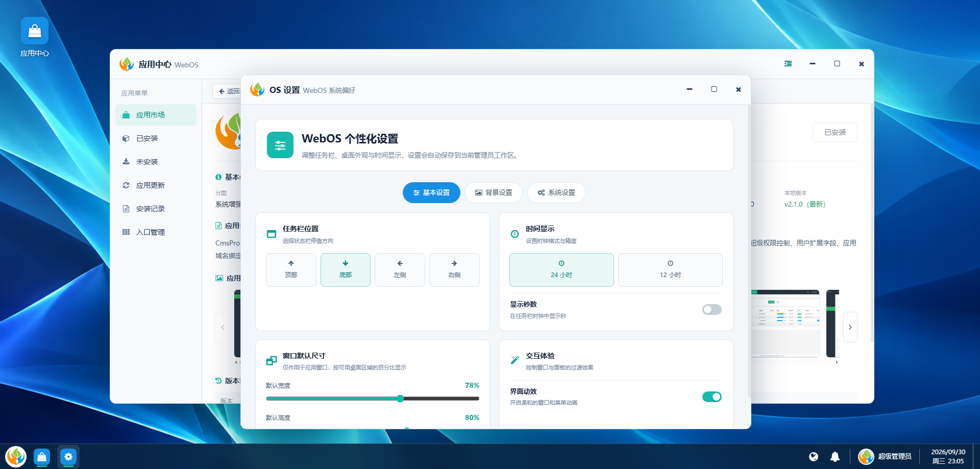Click the 已安装 cube icon in sidebar

click(126, 138)
